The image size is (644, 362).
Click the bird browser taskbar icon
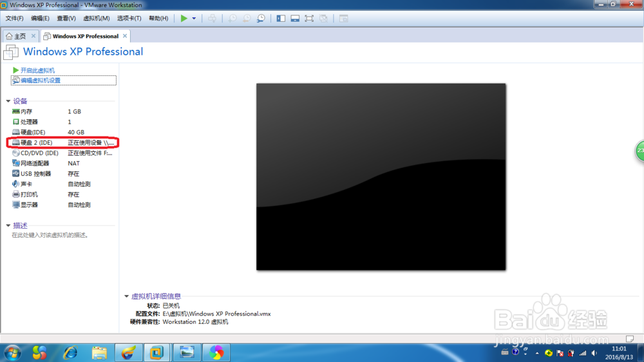pyautogui.click(x=128, y=352)
